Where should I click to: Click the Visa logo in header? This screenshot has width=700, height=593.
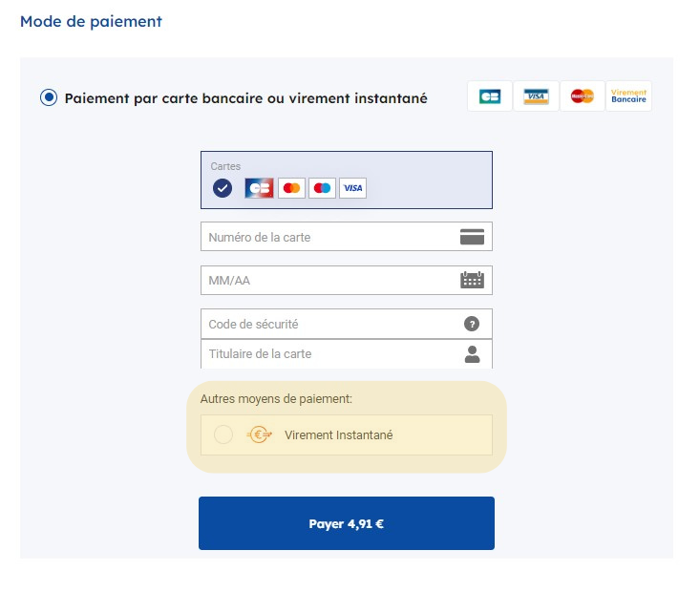pos(536,96)
